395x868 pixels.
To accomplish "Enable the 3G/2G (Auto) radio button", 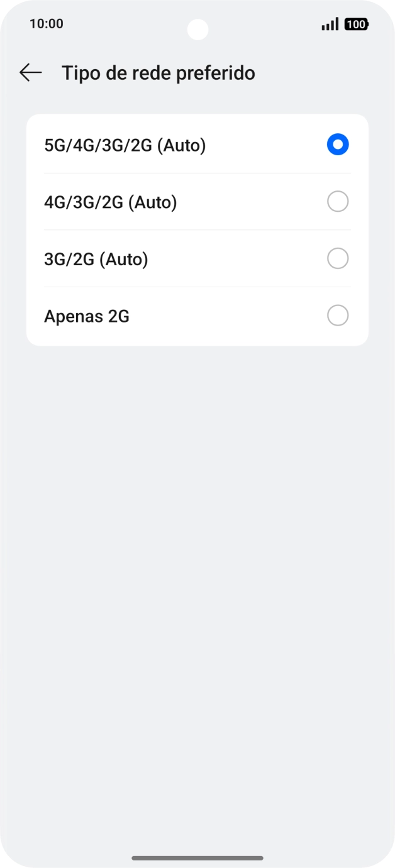I will [x=338, y=258].
